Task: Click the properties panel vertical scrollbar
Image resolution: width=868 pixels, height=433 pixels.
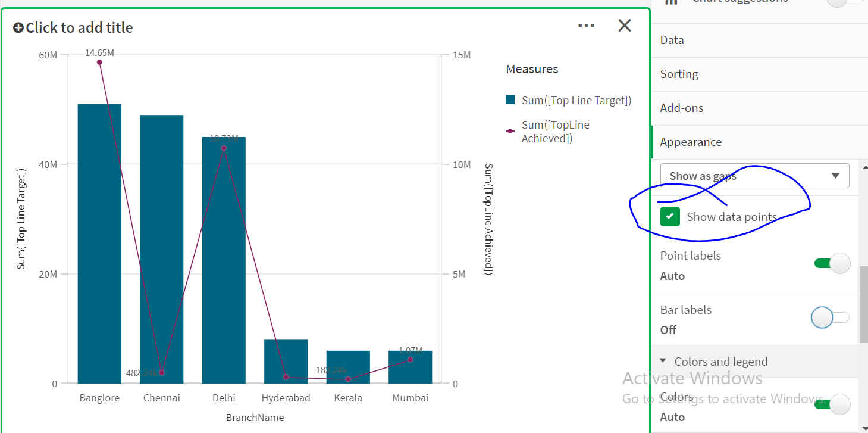Action: click(863, 304)
